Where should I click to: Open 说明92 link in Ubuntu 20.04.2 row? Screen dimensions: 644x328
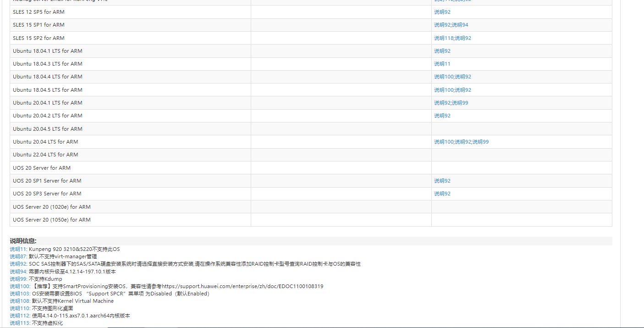442,116
